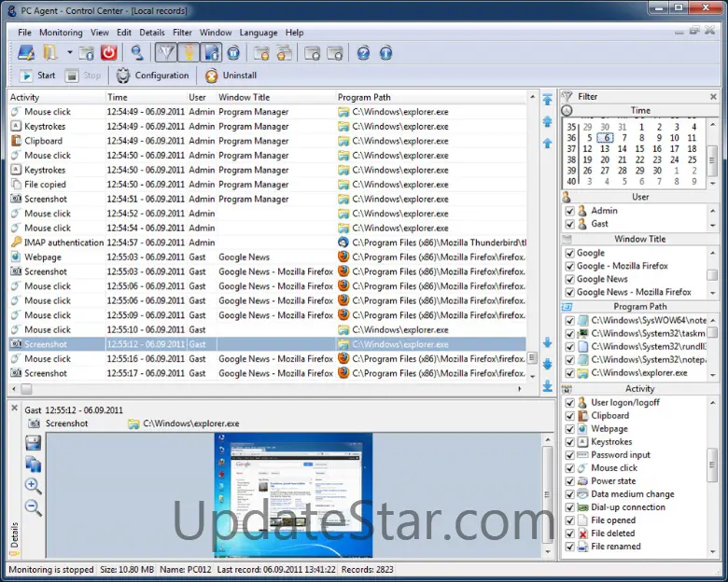Toggle the C:\Windows\explorer.exe program path checkbox

click(x=569, y=373)
